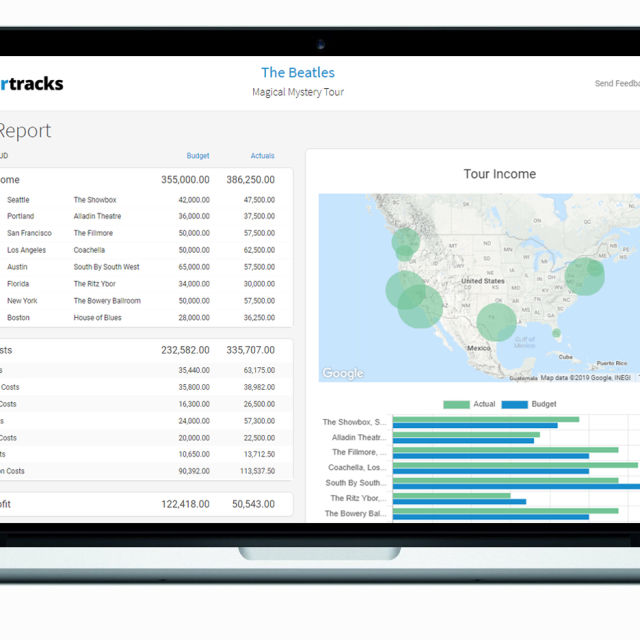This screenshot has width=640, height=640.
Task: Click The Beatles artist title
Action: [298, 73]
